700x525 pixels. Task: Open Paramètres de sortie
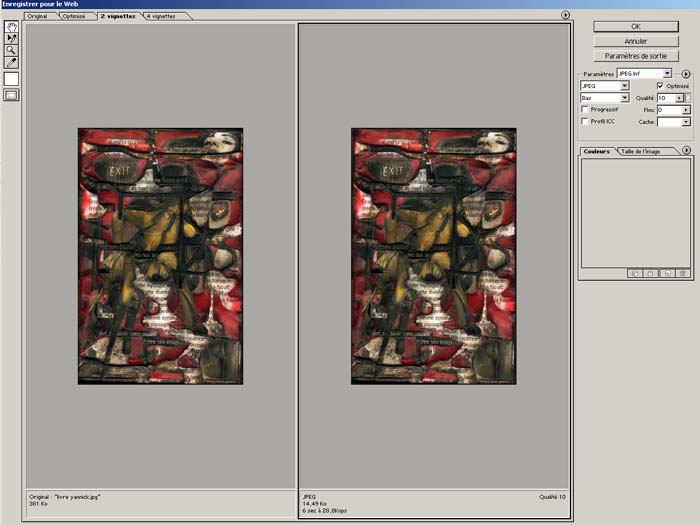click(636, 56)
